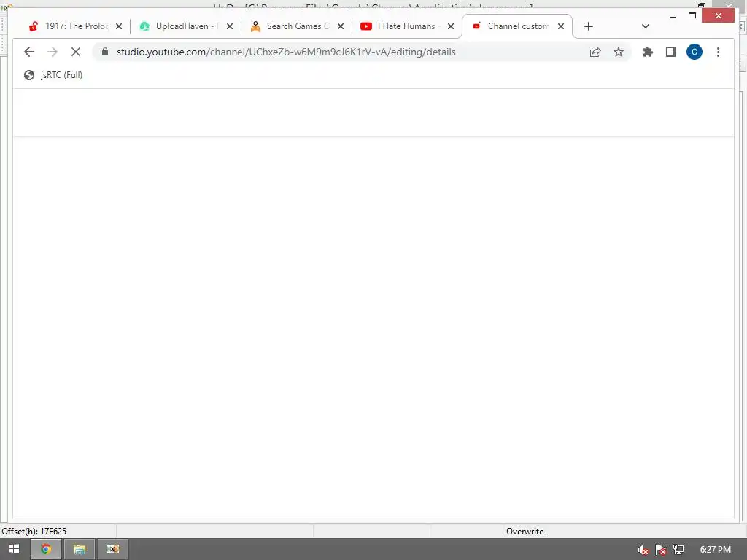The image size is (747, 560).
Task: Go back to previous page in Chrome
Action: pos(29,52)
